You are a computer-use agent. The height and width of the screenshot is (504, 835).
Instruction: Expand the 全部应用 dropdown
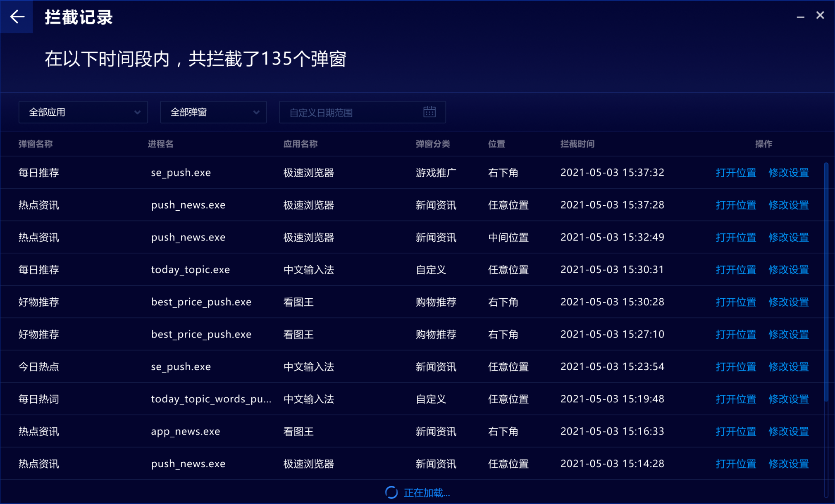pyautogui.click(x=83, y=112)
